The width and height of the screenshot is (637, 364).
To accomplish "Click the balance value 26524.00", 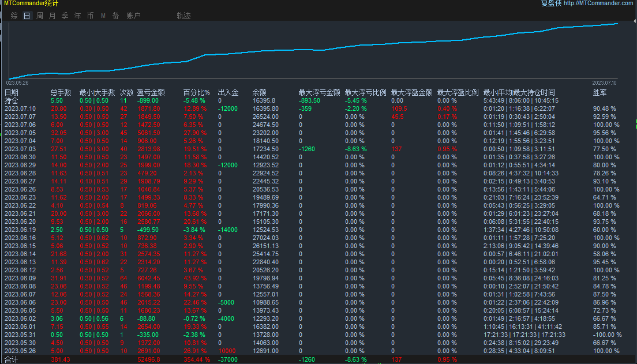I will pos(265,117).
